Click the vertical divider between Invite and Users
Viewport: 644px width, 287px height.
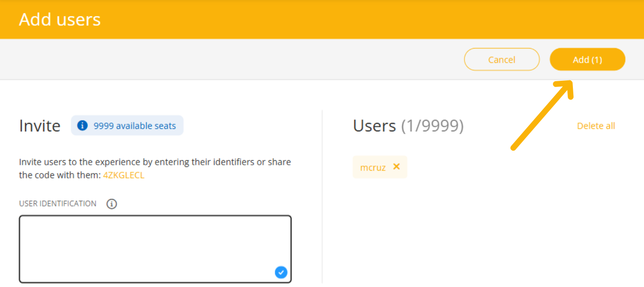tap(322, 197)
